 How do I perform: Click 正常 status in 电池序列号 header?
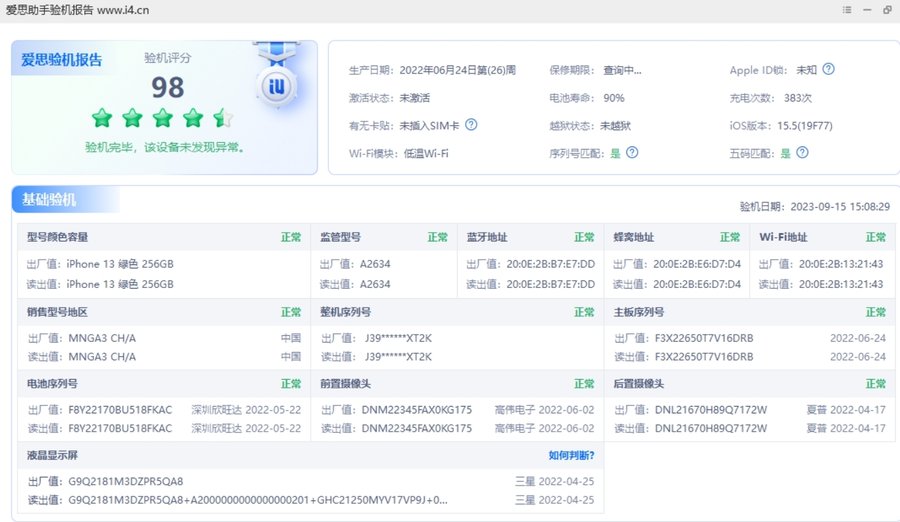point(291,384)
